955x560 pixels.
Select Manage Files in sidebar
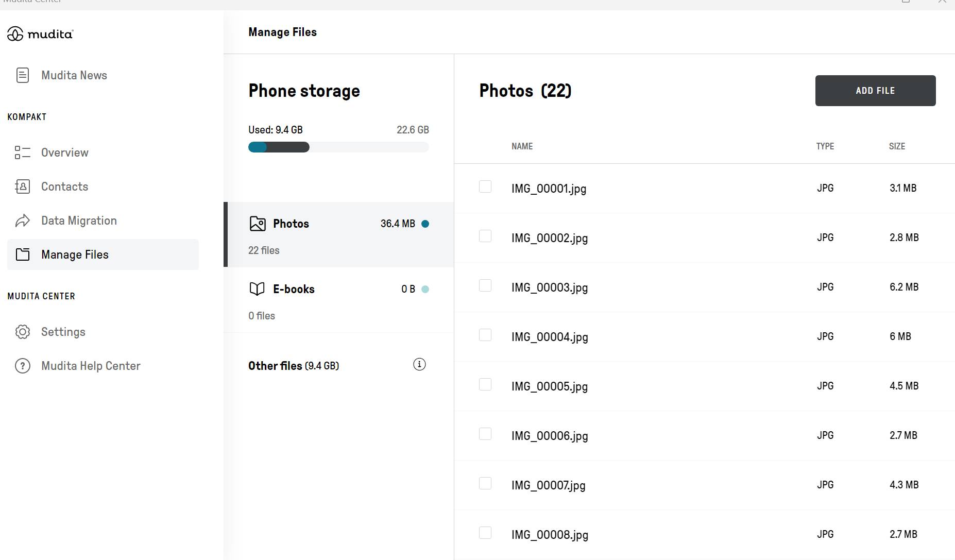[103, 254]
